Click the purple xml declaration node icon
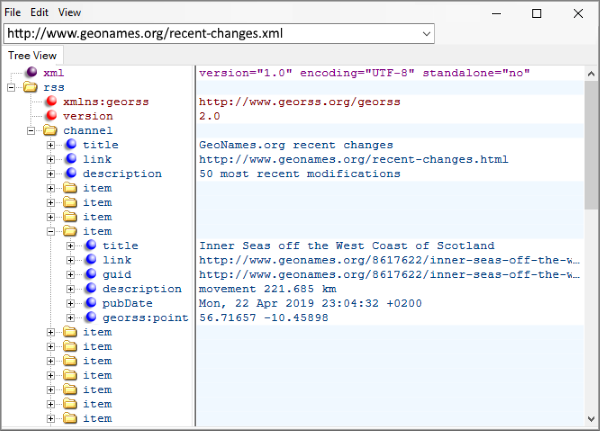The width and height of the screenshot is (600, 431). [x=31, y=73]
